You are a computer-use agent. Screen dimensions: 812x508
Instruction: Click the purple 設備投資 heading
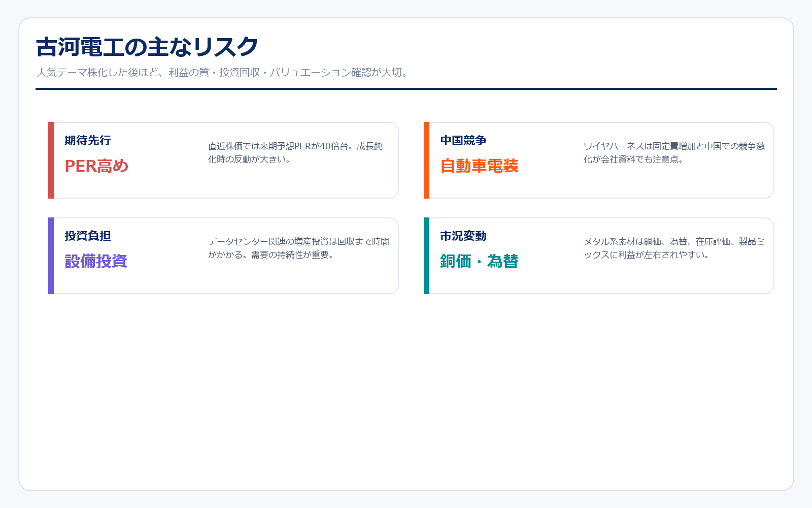[96, 261]
